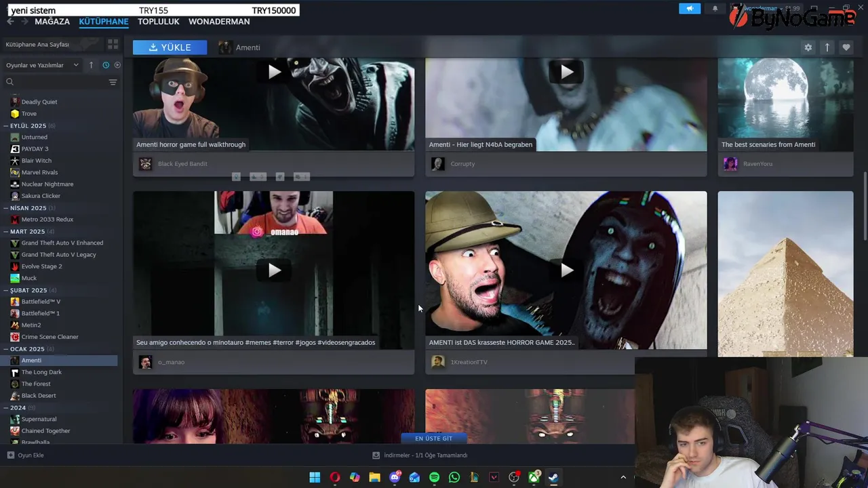Open the Oyunlar ve Yazılımlar dropdown
Image resolution: width=868 pixels, height=488 pixels.
tap(42, 65)
